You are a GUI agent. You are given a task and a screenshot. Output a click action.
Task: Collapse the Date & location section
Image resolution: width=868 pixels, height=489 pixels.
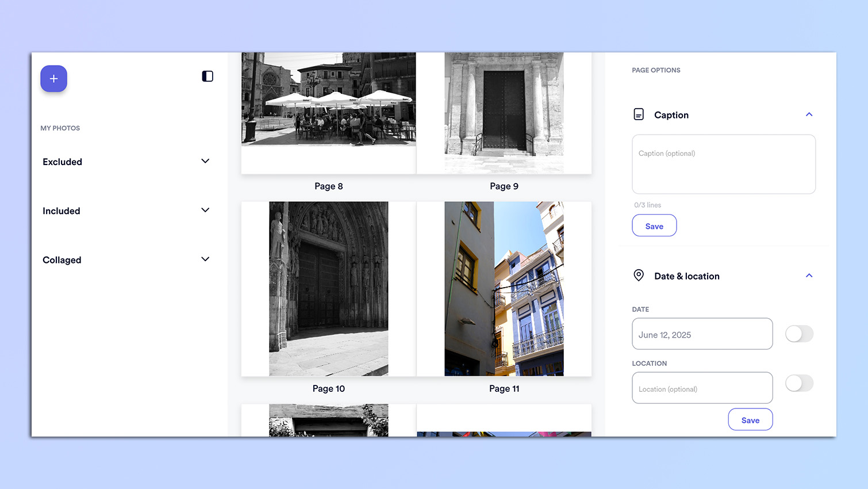click(809, 276)
